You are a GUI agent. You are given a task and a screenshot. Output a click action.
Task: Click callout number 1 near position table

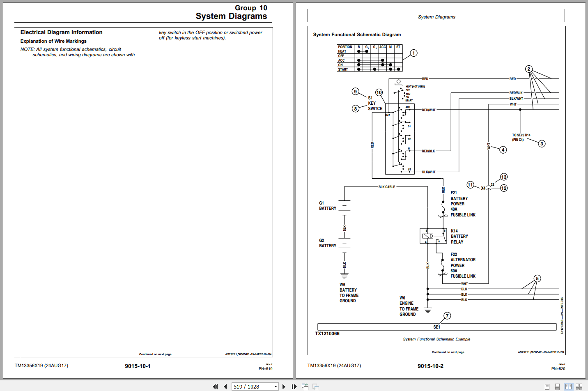(x=413, y=53)
